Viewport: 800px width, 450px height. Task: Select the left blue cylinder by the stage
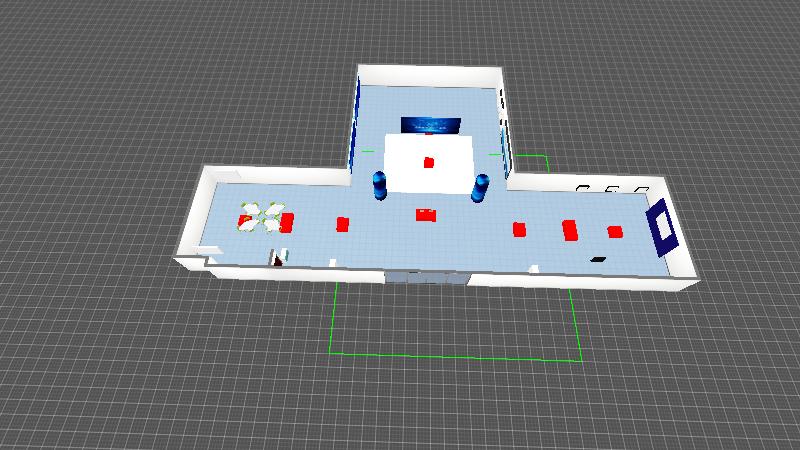[379, 185]
